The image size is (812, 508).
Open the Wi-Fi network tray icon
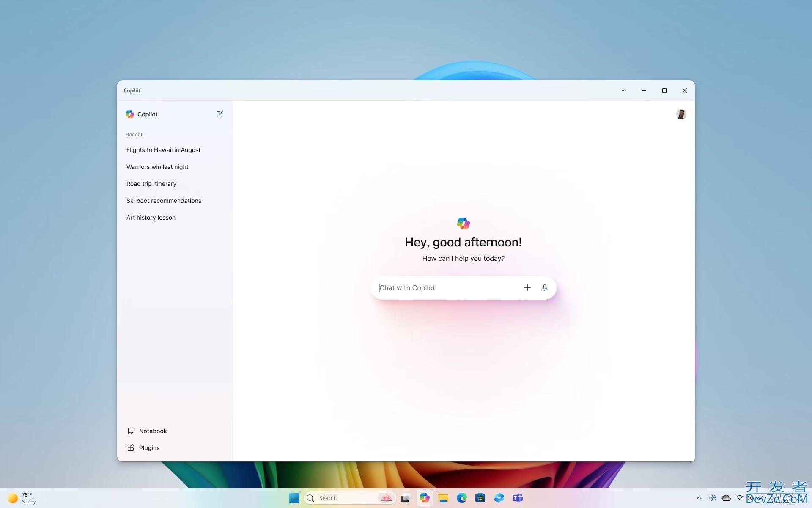[x=740, y=498]
